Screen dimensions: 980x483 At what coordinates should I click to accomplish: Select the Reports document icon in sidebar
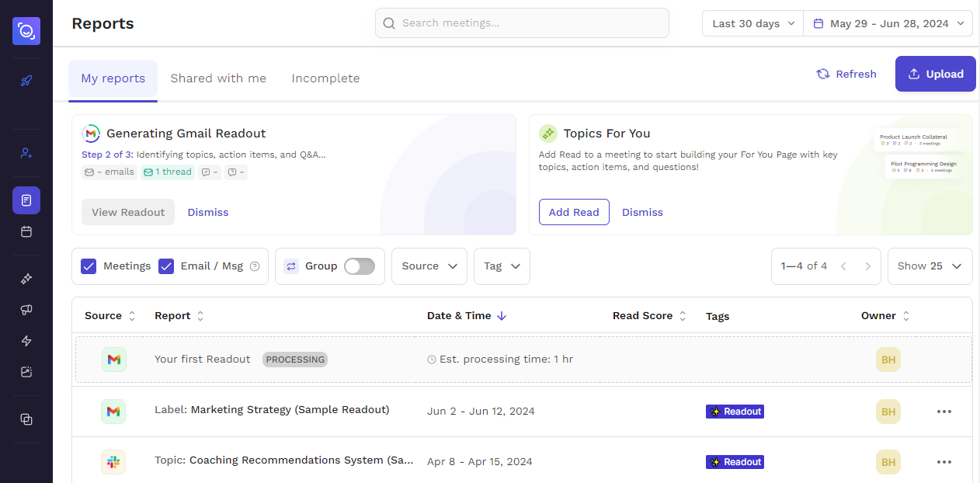[x=26, y=200]
